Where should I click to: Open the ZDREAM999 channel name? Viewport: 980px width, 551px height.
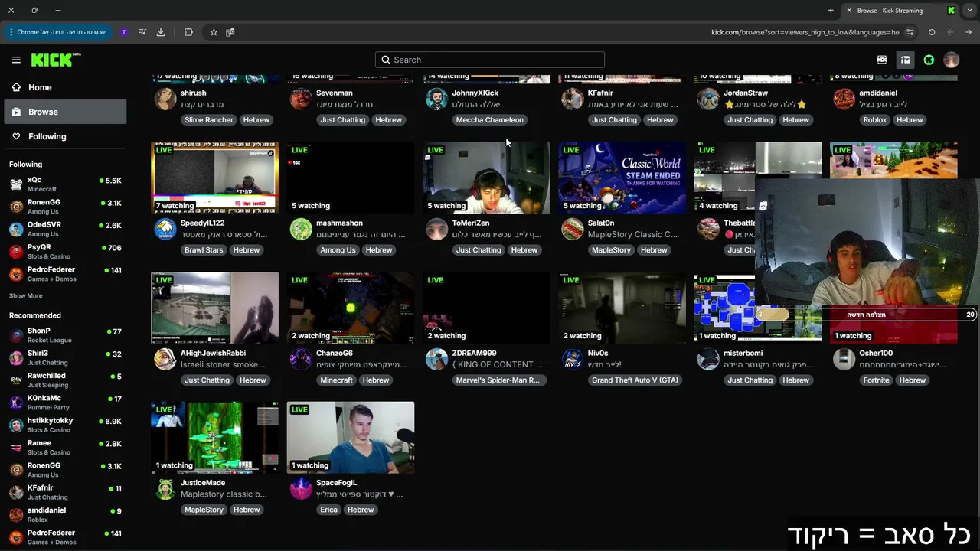[x=474, y=354]
